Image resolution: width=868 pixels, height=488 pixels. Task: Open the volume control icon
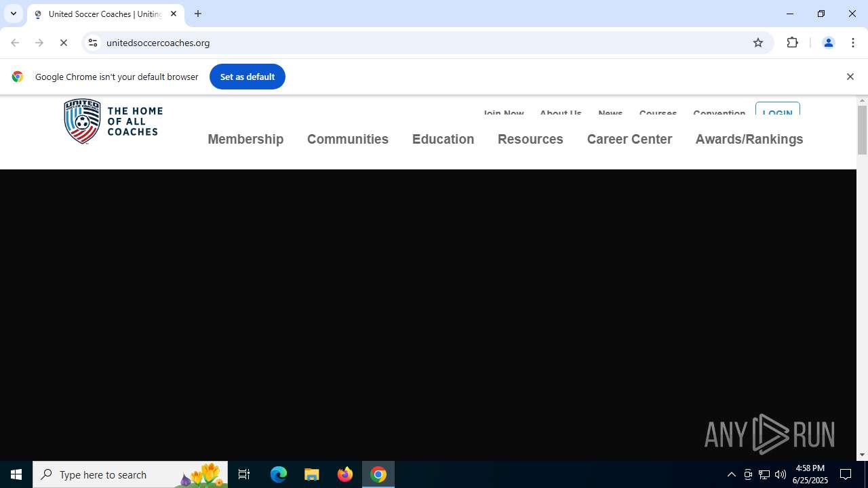tap(781, 474)
